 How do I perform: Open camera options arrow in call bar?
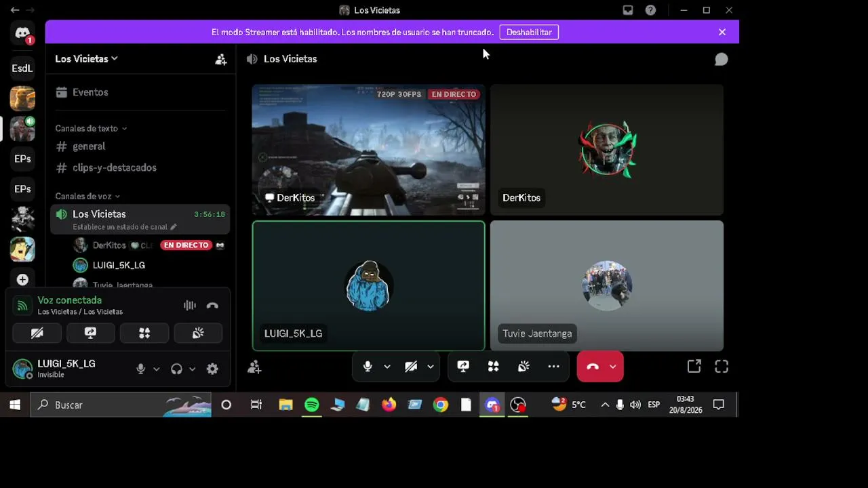click(x=431, y=367)
